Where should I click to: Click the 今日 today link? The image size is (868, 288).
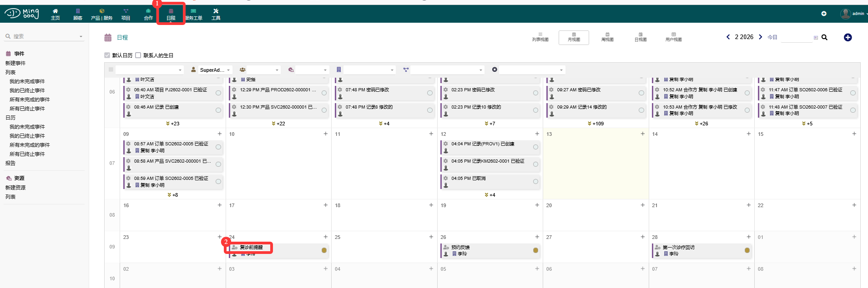point(772,37)
